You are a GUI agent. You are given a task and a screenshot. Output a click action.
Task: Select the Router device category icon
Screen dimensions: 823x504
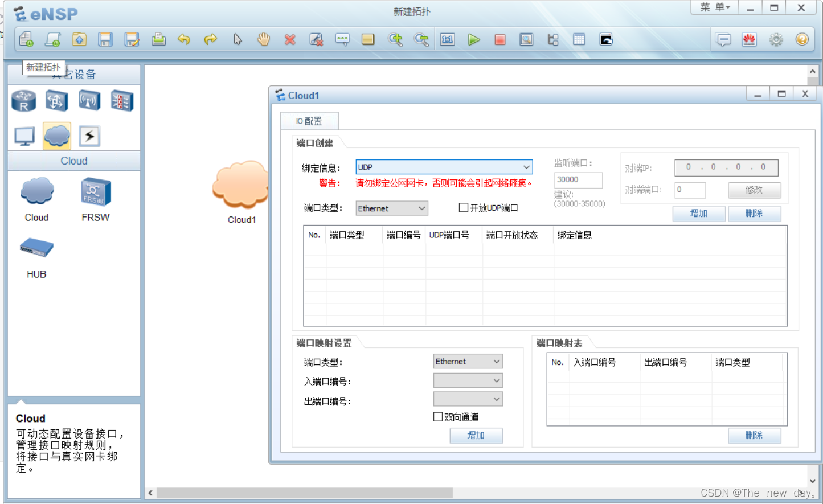click(x=24, y=101)
